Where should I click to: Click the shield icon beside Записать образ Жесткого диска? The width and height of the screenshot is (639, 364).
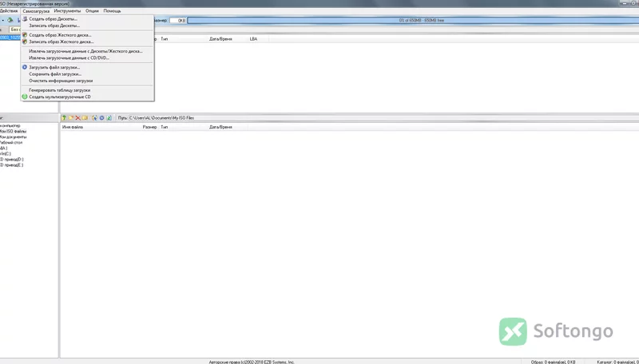click(25, 42)
